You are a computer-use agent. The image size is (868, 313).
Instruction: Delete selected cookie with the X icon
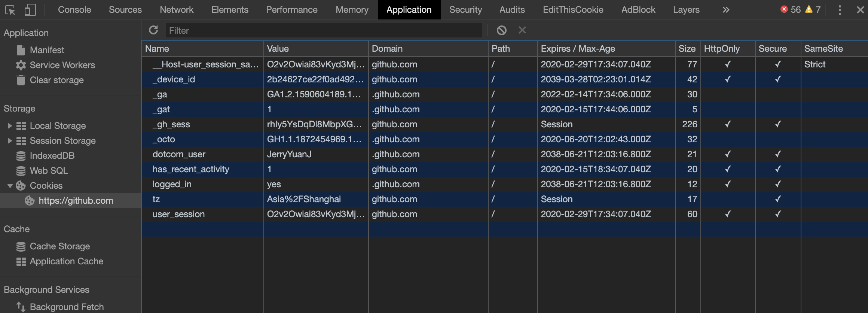522,30
